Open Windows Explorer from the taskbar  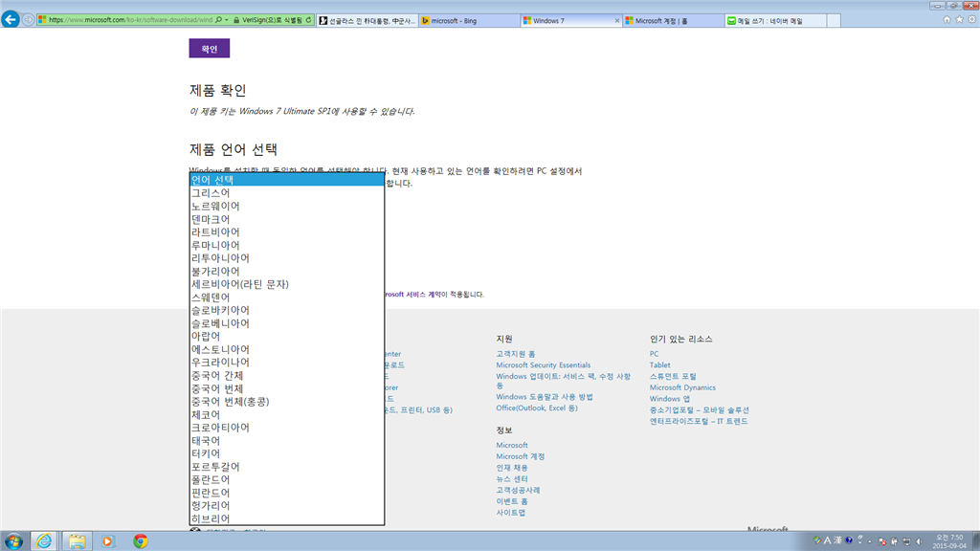(77, 541)
